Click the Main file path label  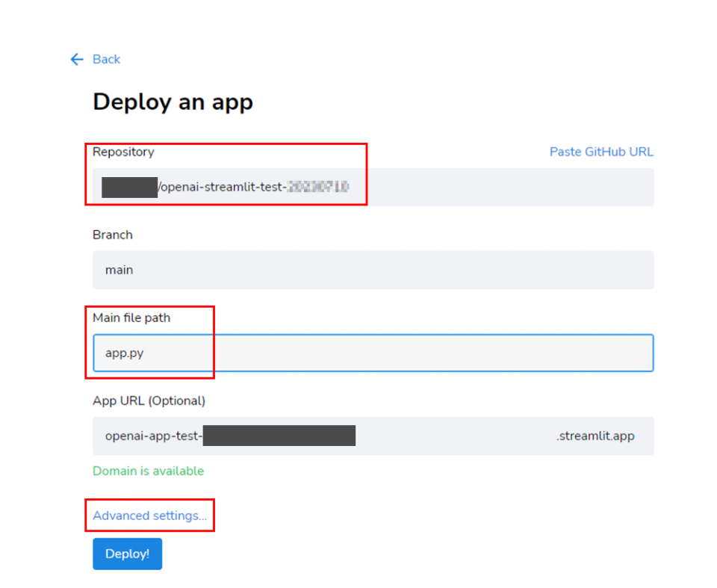131,318
